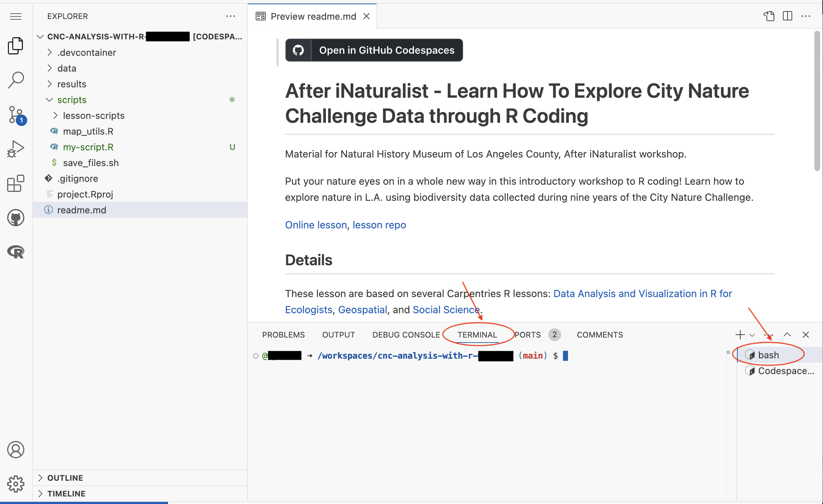The image size is (823, 504).
Task: Maximize the panel with up chevron
Action: tap(787, 335)
